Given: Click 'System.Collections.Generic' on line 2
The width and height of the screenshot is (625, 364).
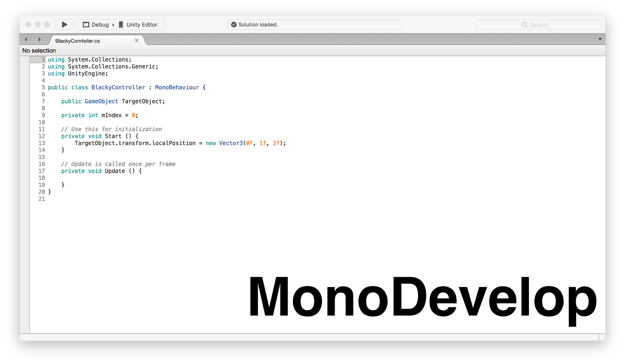Looking at the screenshot, I should (111, 67).
